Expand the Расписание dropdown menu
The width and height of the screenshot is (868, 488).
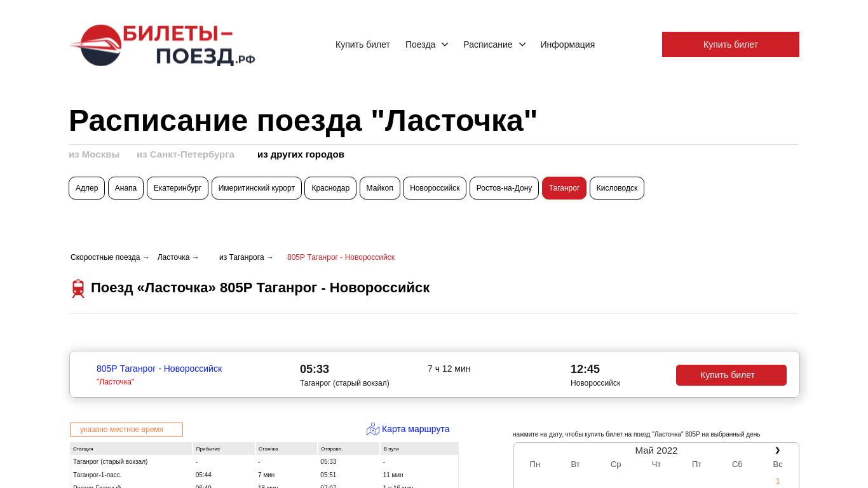point(494,44)
